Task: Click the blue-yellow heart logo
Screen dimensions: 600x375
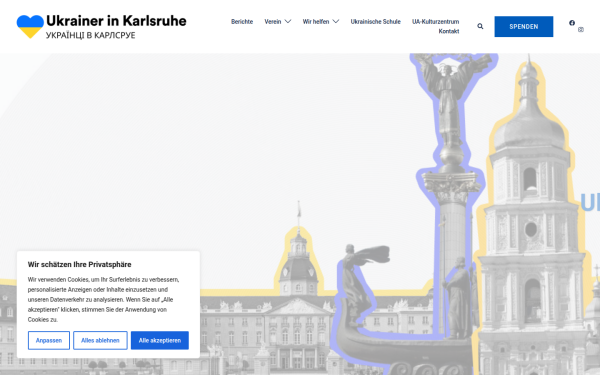Action: [x=30, y=26]
